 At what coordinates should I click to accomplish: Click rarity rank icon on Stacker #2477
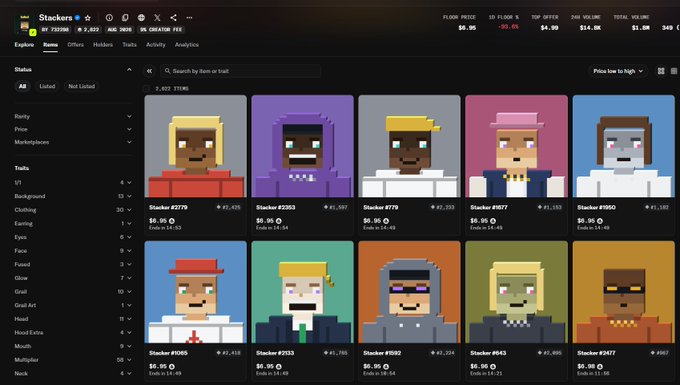tap(653, 353)
